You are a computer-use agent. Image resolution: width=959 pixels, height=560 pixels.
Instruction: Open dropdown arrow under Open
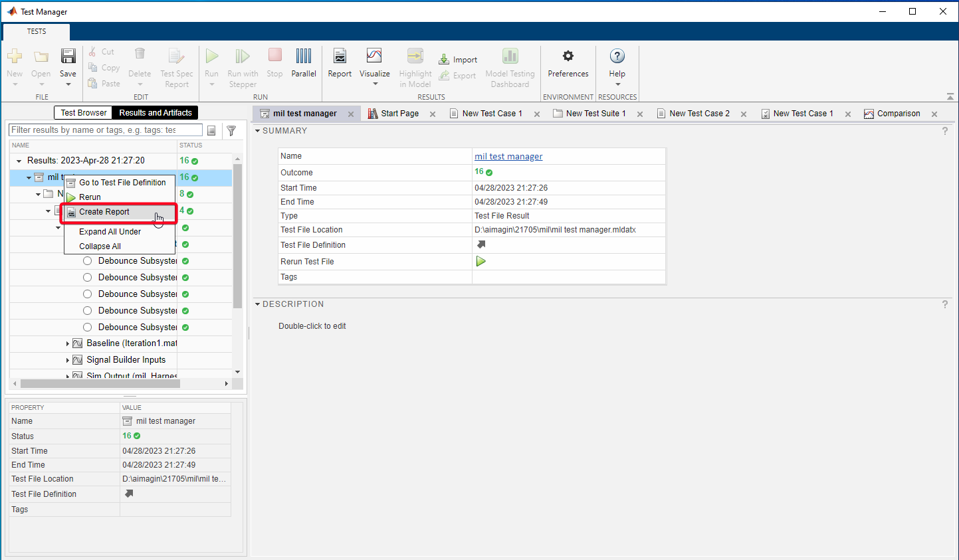[x=41, y=84]
